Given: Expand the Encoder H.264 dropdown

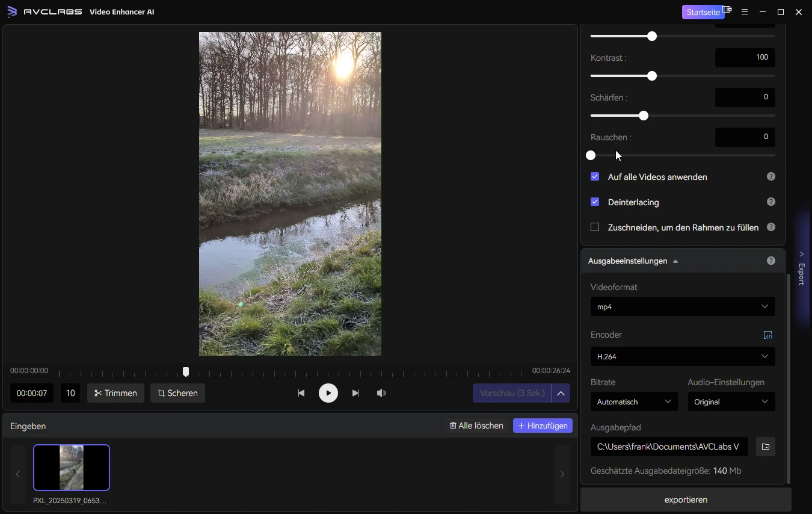Looking at the screenshot, I should click(x=682, y=356).
